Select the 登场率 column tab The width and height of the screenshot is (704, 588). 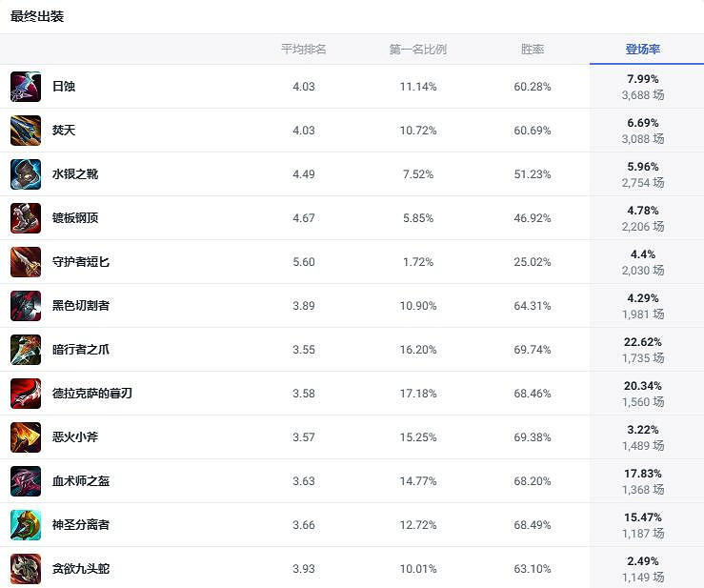tap(642, 49)
